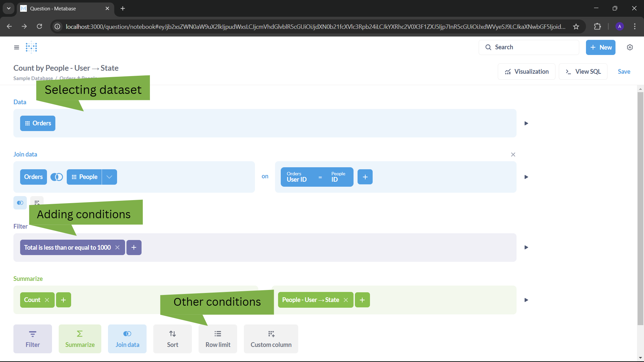The image size is (644, 362).
Task: Go forward in browser history
Action: [24, 26]
